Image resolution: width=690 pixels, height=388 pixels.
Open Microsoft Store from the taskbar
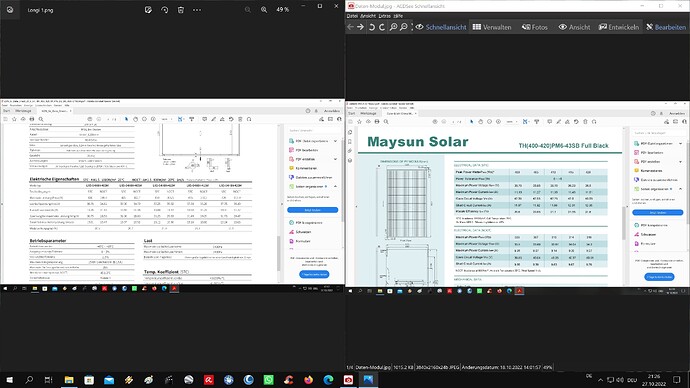pos(89,379)
